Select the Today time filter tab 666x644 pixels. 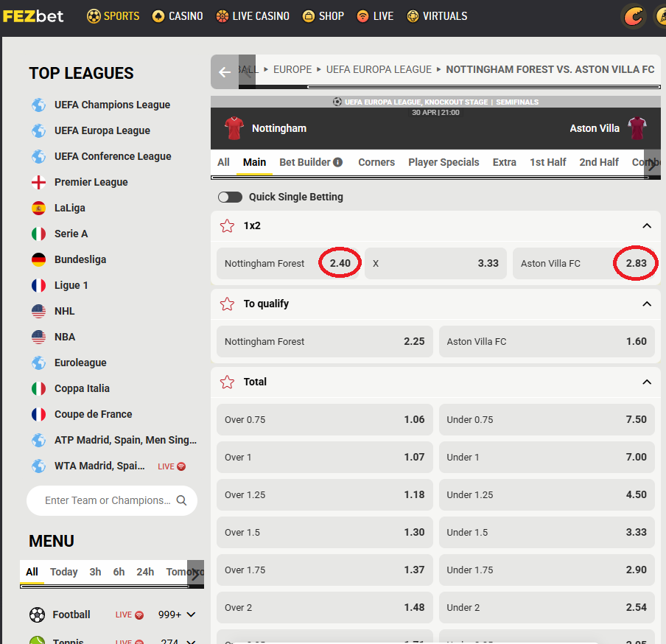tap(63, 572)
